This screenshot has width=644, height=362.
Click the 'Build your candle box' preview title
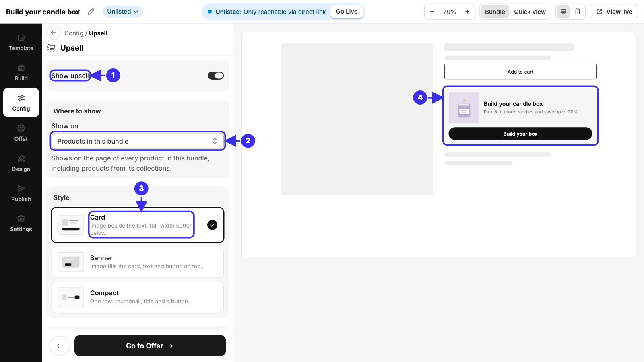[513, 104]
